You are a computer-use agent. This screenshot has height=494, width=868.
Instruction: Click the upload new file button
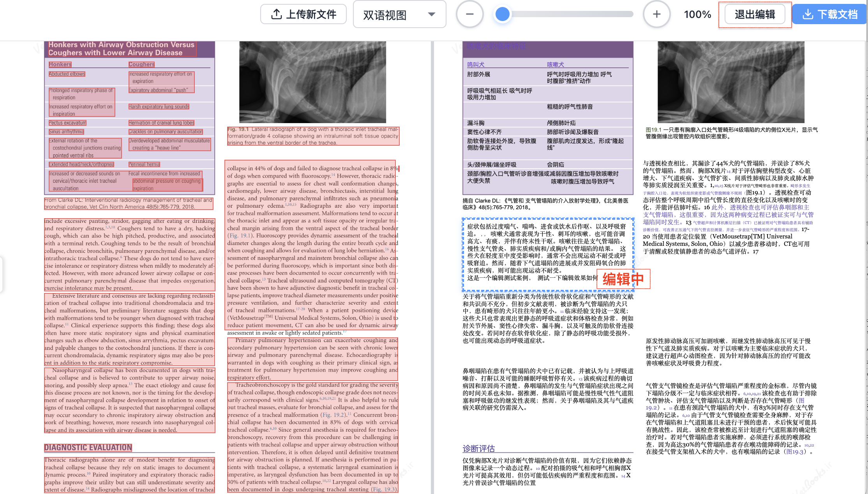coord(303,14)
